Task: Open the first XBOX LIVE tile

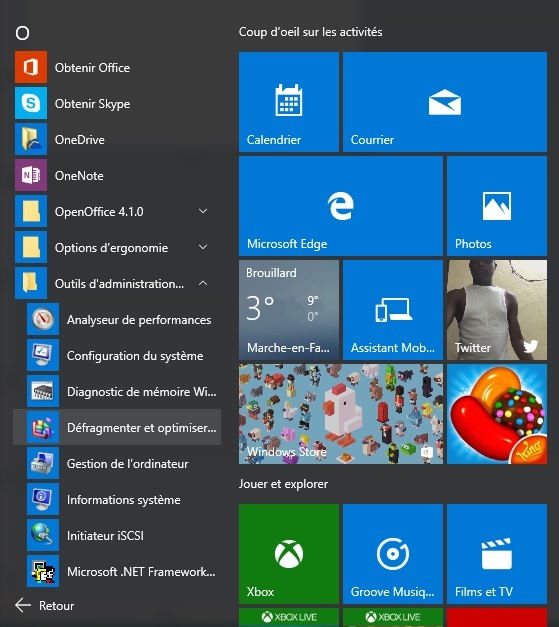Action: (289, 617)
